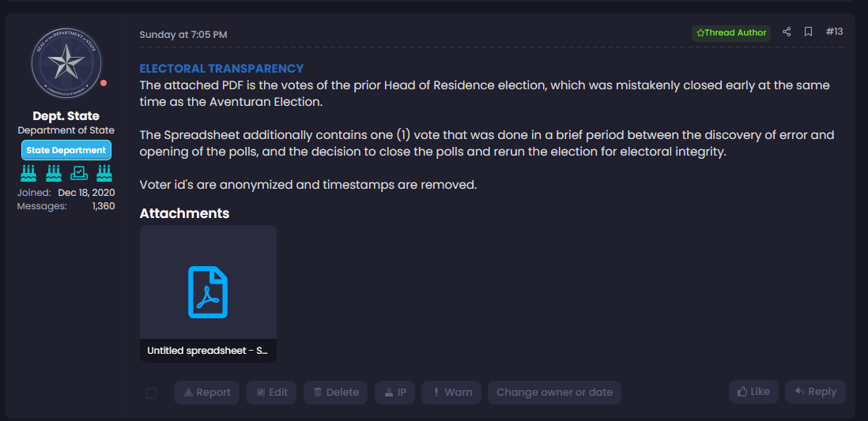Click the second cake trophy badge
This screenshot has width=868, height=421.
click(x=54, y=173)
